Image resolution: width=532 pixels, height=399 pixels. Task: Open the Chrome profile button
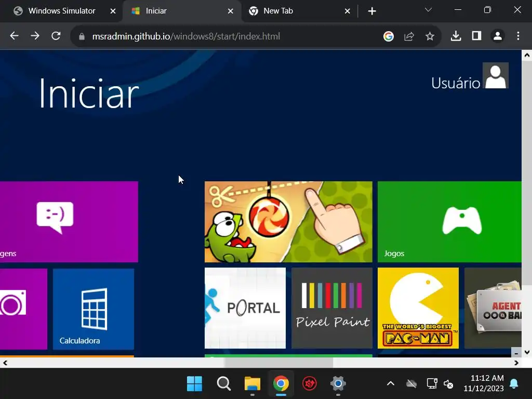tap(497, 36)
